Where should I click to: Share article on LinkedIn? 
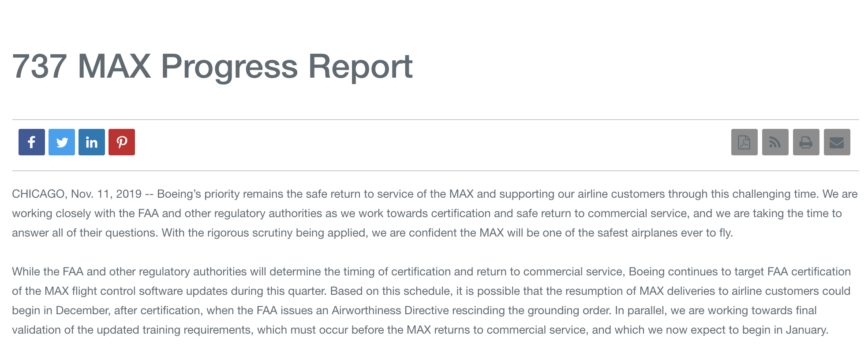(92, 142)
